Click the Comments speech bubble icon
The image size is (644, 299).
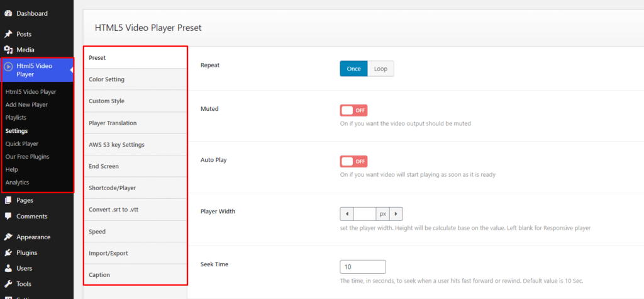pos(8,216)
